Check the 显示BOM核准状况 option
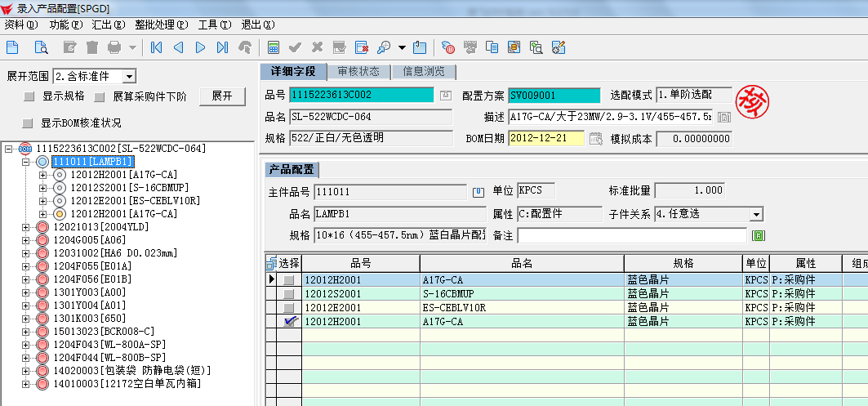This screenshot has width=868, height=406. (x=29, y=123)
